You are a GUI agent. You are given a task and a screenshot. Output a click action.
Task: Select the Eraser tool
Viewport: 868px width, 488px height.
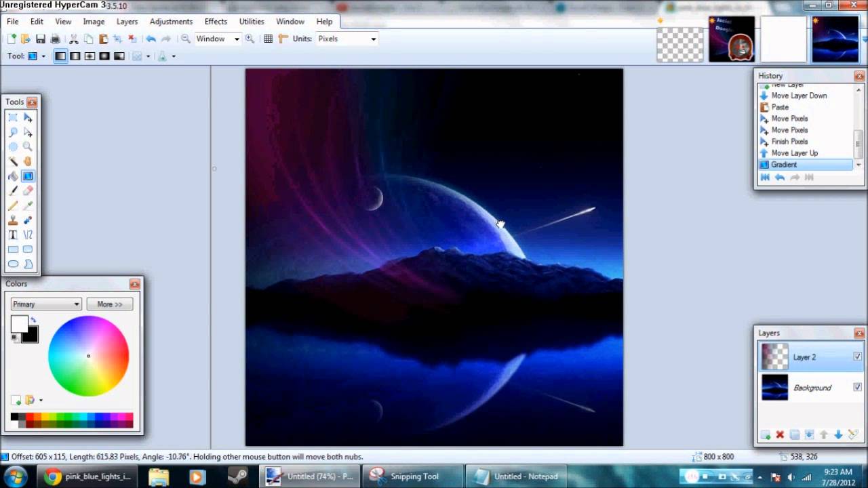tap(28, 190)
